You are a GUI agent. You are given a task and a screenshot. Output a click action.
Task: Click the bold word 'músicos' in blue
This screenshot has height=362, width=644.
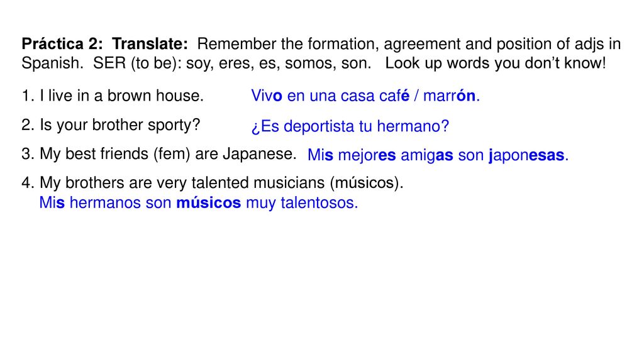pos(209,203)
